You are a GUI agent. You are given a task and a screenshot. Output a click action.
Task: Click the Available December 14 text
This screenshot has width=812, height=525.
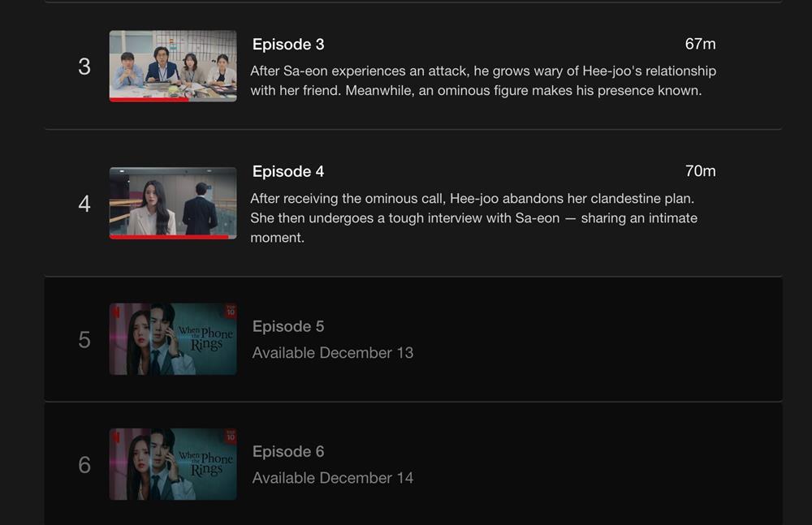pos(333,478)
